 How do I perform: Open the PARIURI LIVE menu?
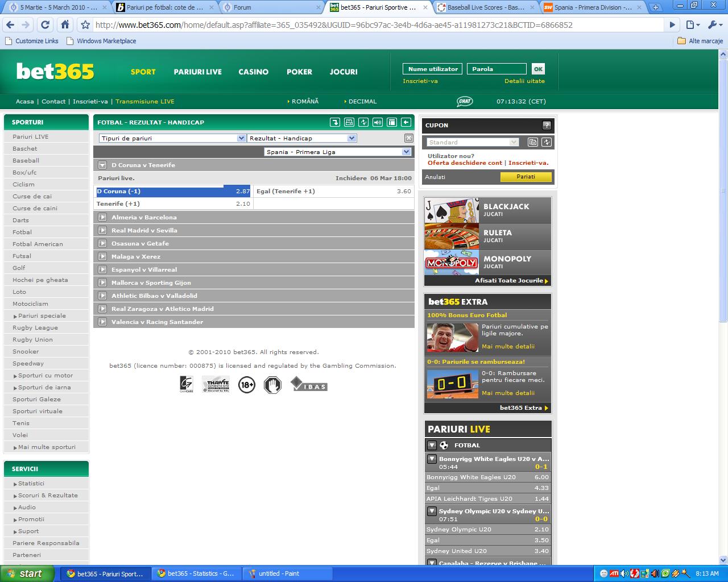pos(198,72)
